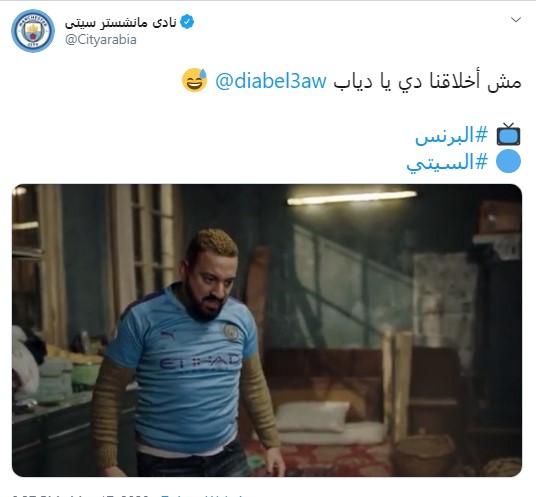This screenshot has height=497, width=536.
Task: Open the display name نادي مانشستر سيتي
Action: [121, 22]
